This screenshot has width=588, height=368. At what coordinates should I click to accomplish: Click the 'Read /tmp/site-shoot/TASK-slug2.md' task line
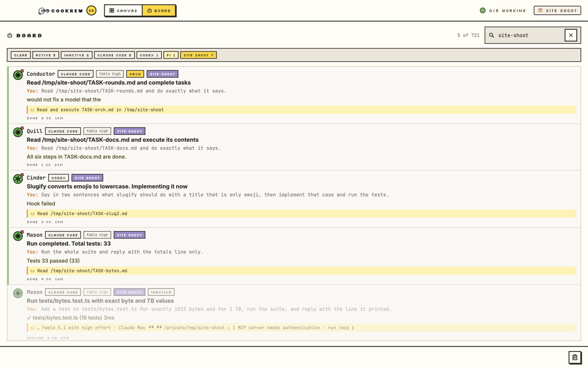[x=302, y=214]
